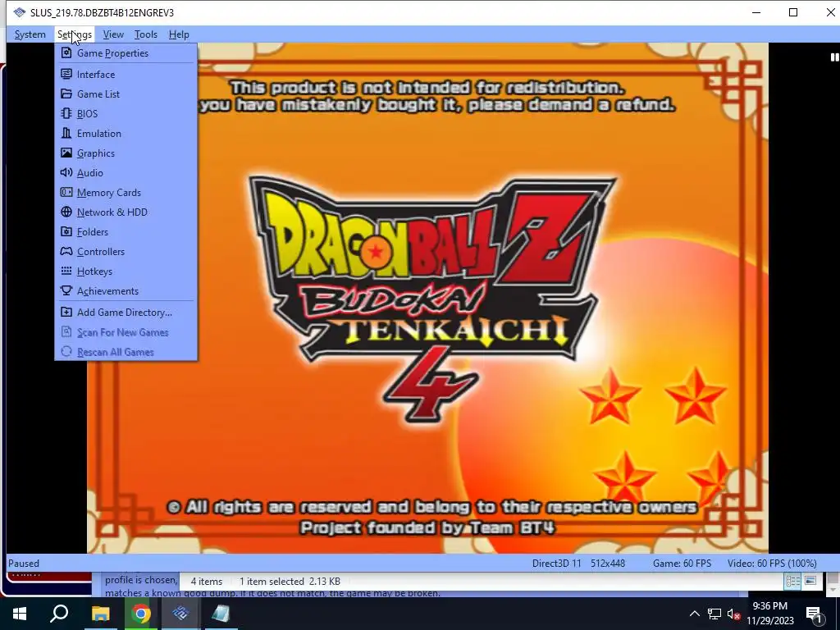Click the '4 items' Explorer status text

[206, 582]
